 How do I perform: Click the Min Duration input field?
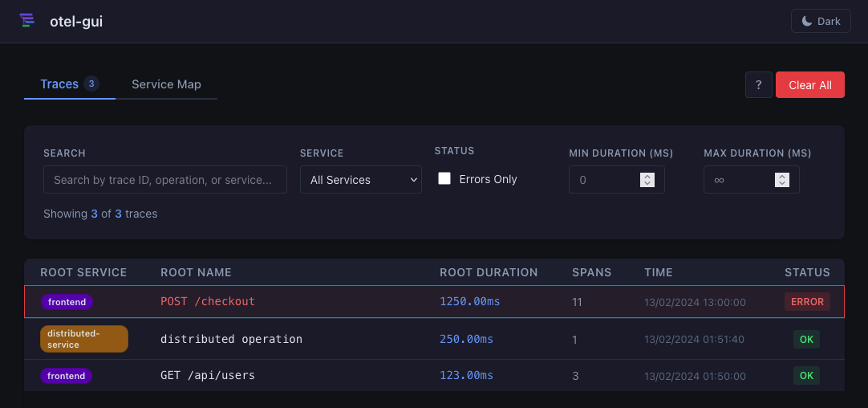[617, 180]
